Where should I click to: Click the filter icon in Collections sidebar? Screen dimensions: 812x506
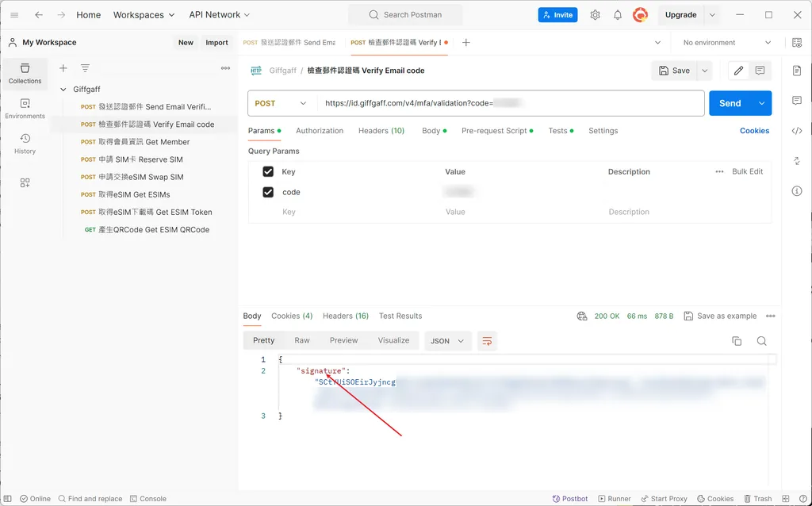(85, 68)
